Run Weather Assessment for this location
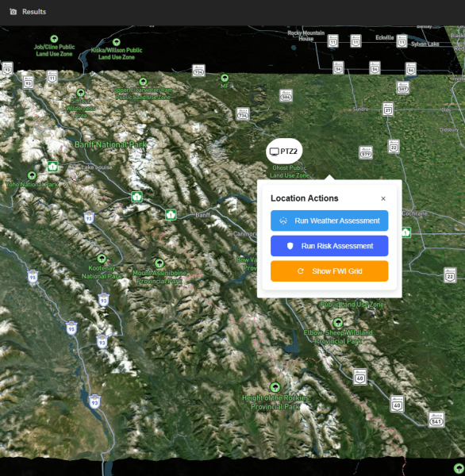 (329, 221)
